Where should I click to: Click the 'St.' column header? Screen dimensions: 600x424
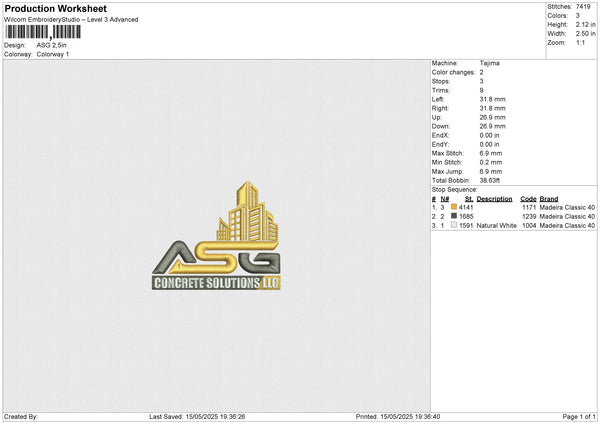coord(469,199)
